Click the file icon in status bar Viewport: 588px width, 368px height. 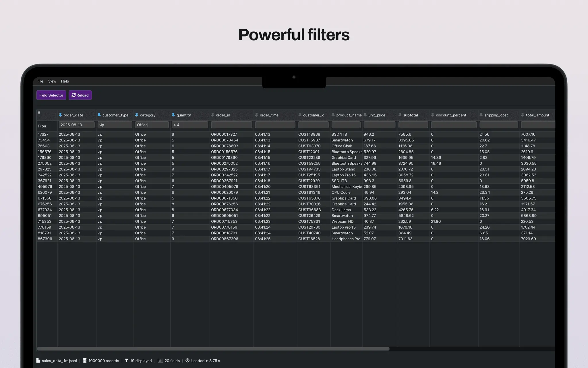(x=38, y=361)
